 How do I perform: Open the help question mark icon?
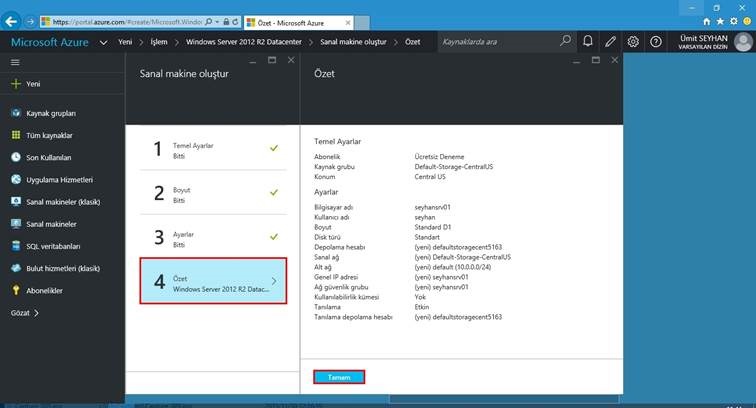[655, 41]
